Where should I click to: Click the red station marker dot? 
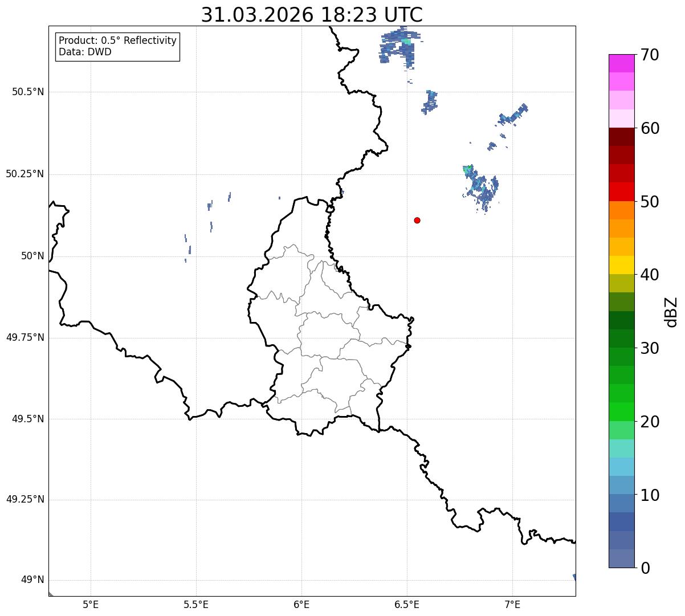pyautogui.click(x=417, y=220)
